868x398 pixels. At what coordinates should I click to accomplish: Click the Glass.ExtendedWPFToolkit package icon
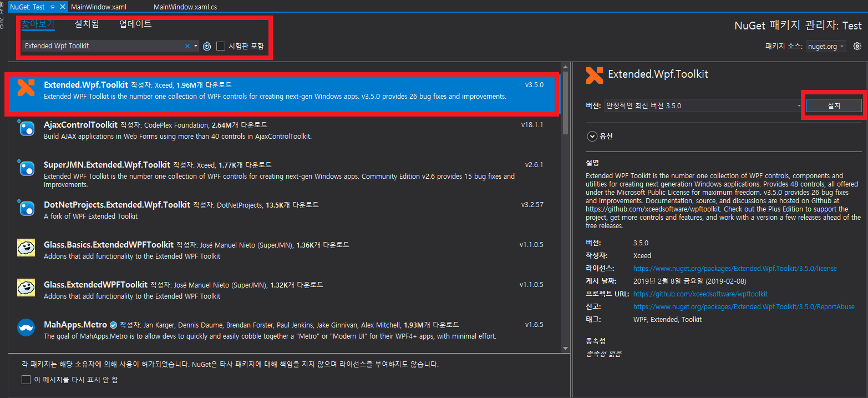(26, 288)
